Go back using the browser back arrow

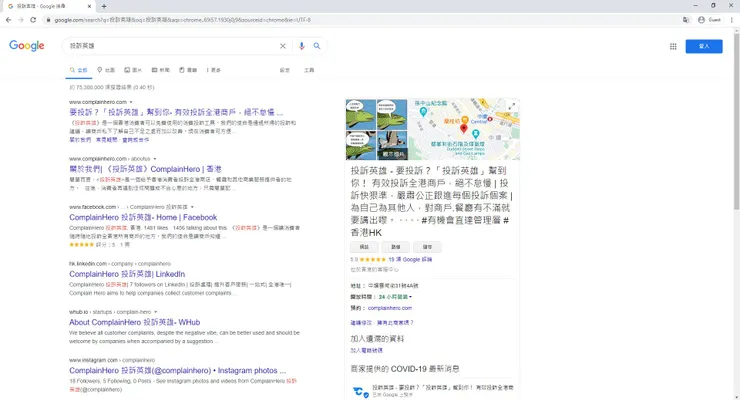[8, 20]
